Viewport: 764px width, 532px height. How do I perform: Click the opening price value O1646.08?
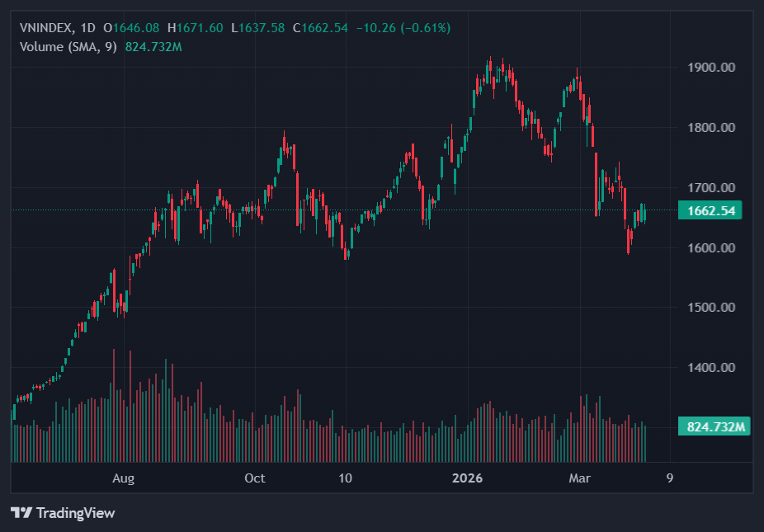[131, 28]
